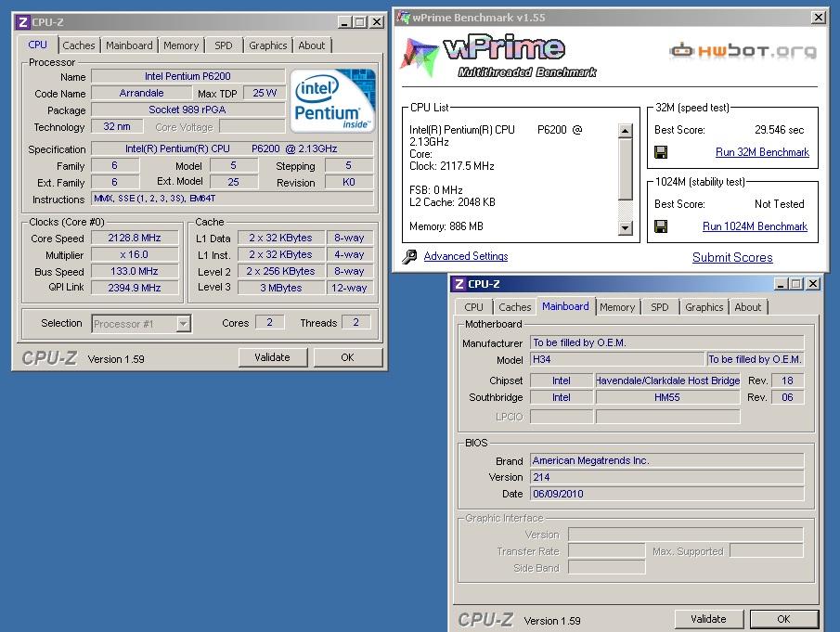Click the Code Name field Arrandale
Screen dimensions: 840x632
pyautogui.click(x=141, y=93)
